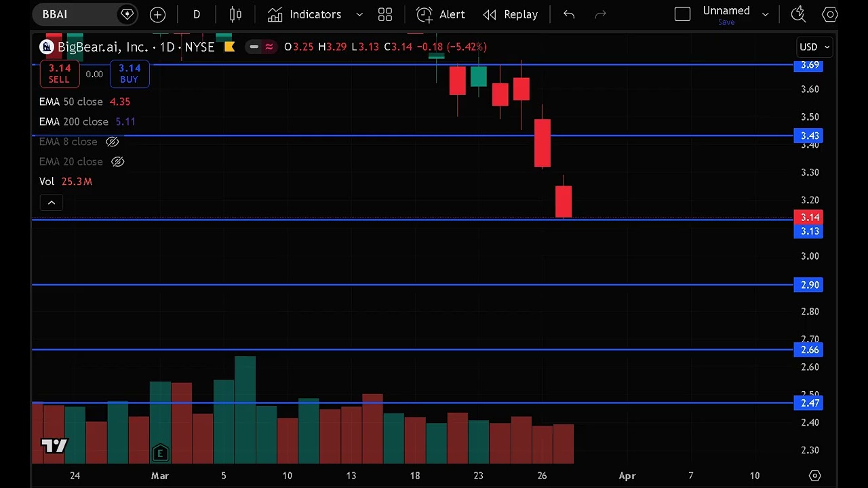
Task: Change USD currency selector
Action: click(814, 47)
